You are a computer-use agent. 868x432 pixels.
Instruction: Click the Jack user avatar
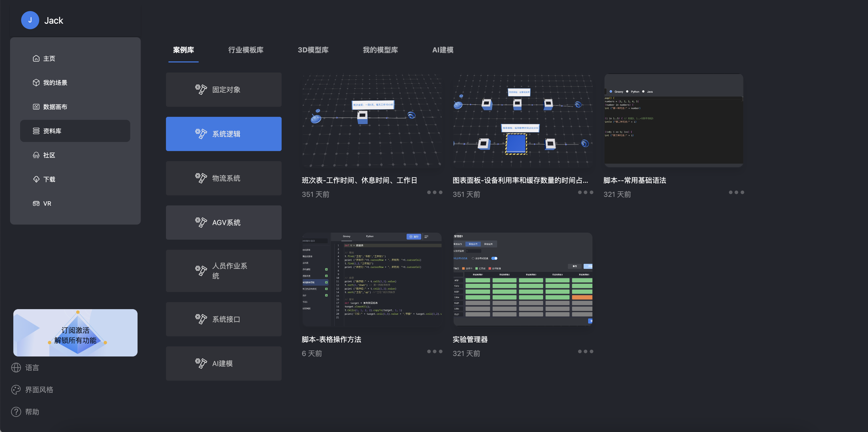(30, 20)
